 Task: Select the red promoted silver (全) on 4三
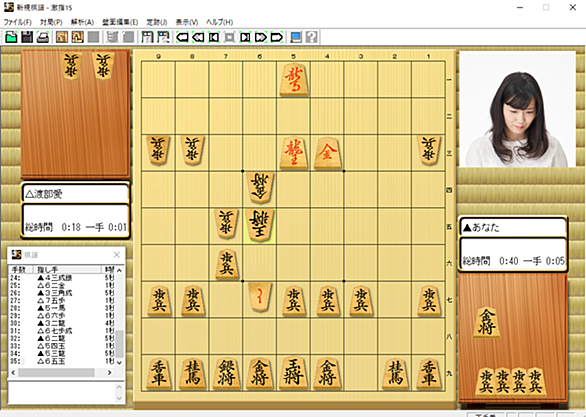click(x=327, y=153)
